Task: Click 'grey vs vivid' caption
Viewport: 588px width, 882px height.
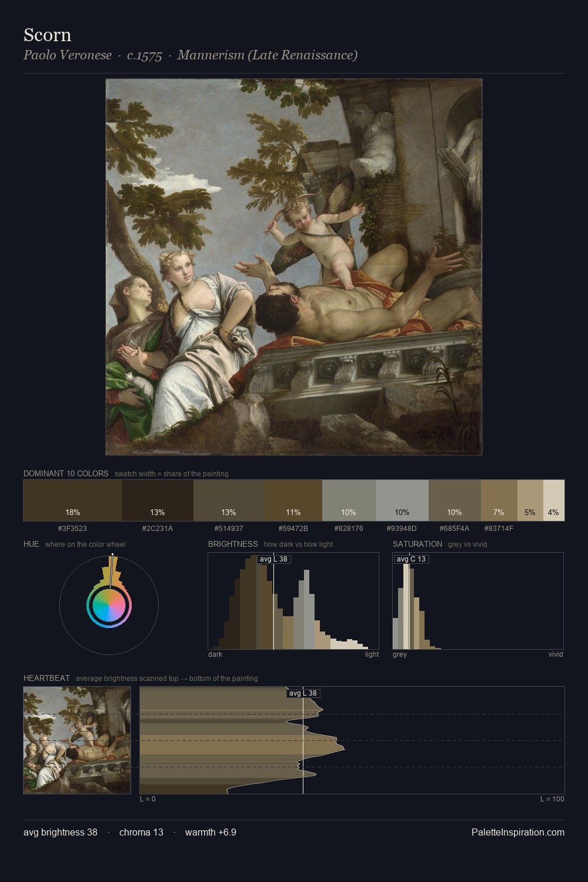Action: (467, 544)
